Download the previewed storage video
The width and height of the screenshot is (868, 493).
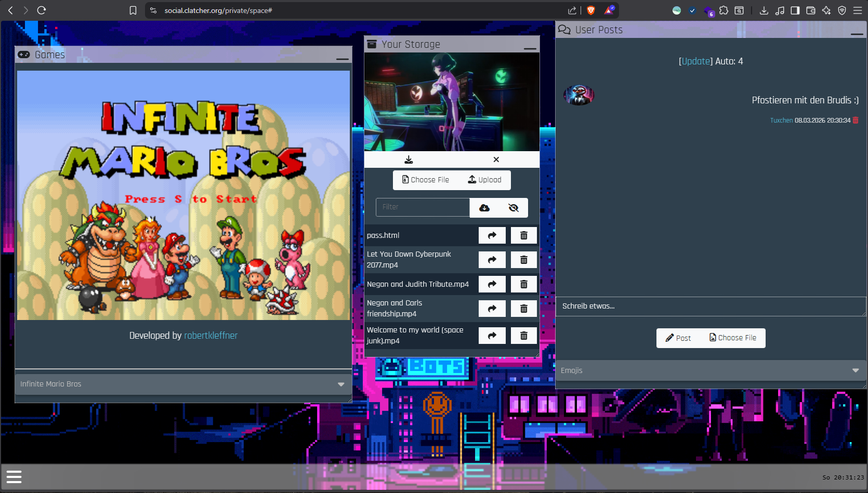point(409,159)
